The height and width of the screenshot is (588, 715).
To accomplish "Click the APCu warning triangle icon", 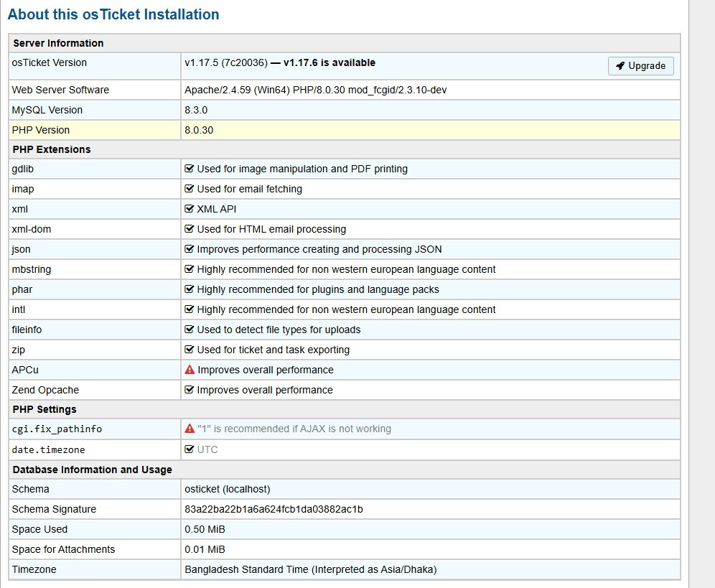I will click(x=190, y=370).
